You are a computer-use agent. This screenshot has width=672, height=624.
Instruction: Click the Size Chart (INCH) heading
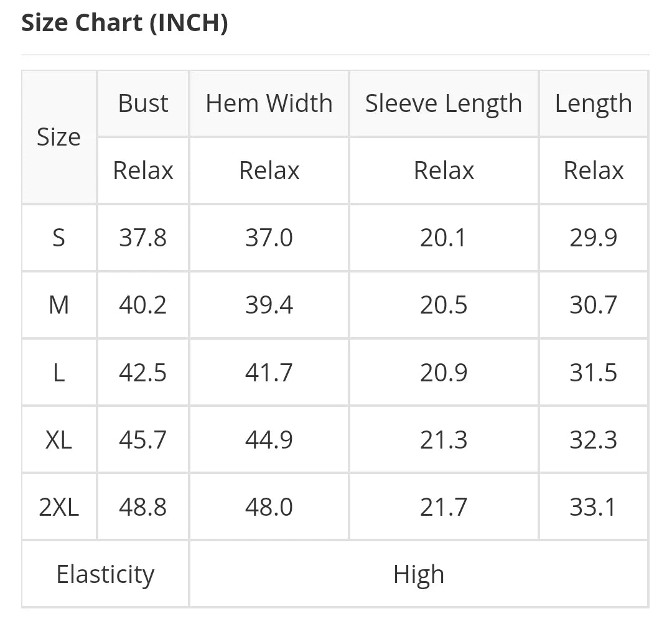tap(124, 23)
